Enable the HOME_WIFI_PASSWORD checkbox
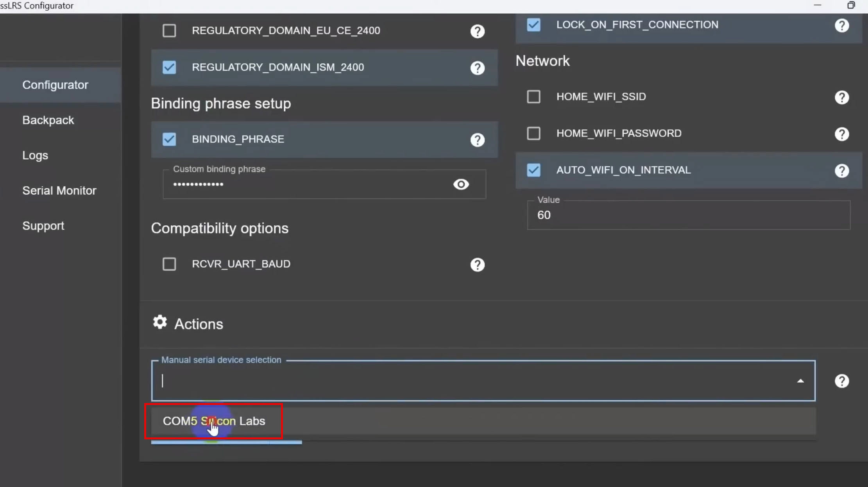This screenshot has width=868, height=487. (x=533, y=134)
